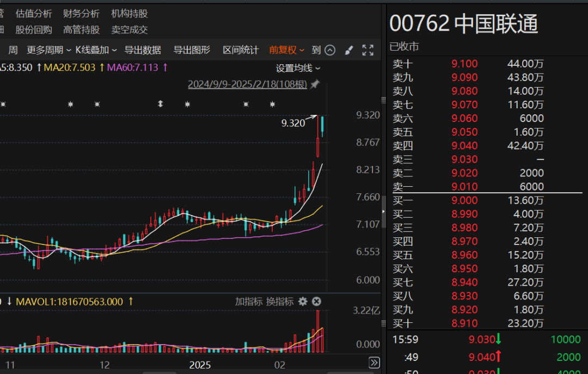Select 卖五 price 9.050
Screen dimensions: 588x374
(464, 132)
